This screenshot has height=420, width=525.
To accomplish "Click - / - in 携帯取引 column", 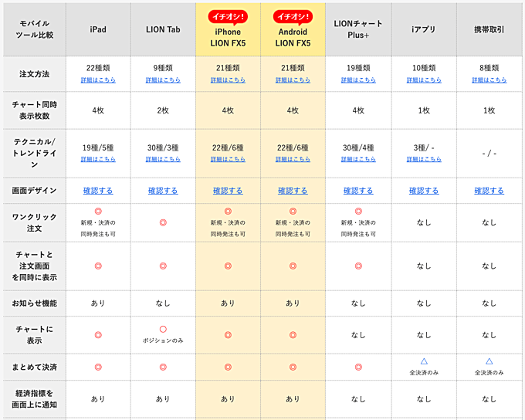I will 489,154.
